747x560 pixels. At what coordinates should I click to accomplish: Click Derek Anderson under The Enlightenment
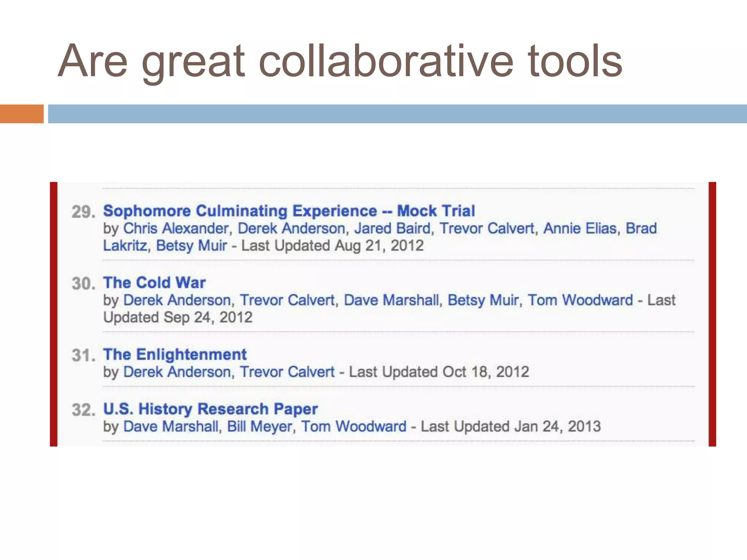177,372
